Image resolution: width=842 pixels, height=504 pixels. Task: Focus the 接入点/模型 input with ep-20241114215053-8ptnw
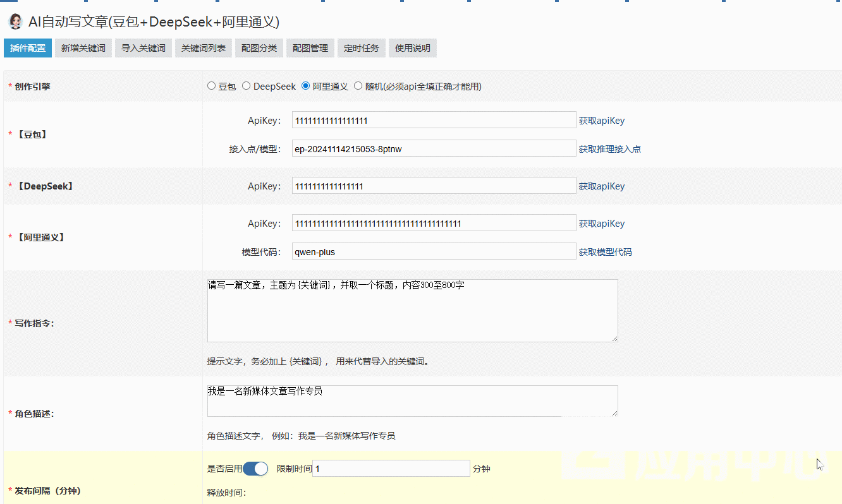click(x=434, y=148)
